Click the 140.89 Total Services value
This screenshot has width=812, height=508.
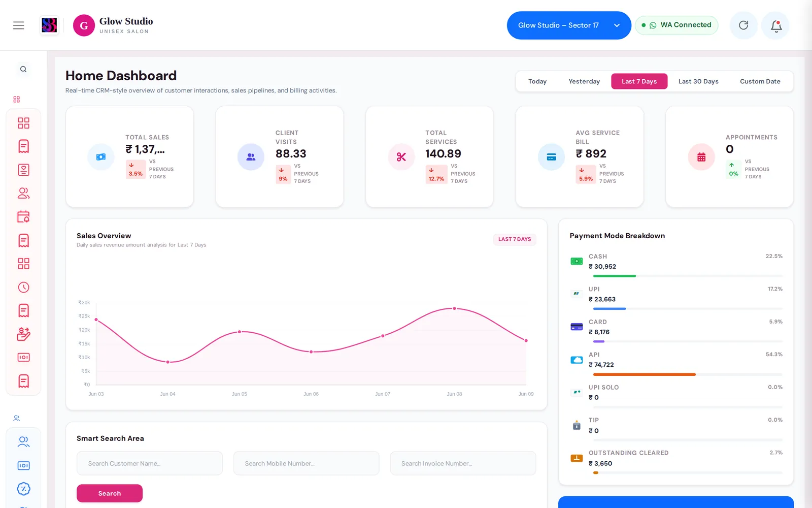tap(443, 153)
